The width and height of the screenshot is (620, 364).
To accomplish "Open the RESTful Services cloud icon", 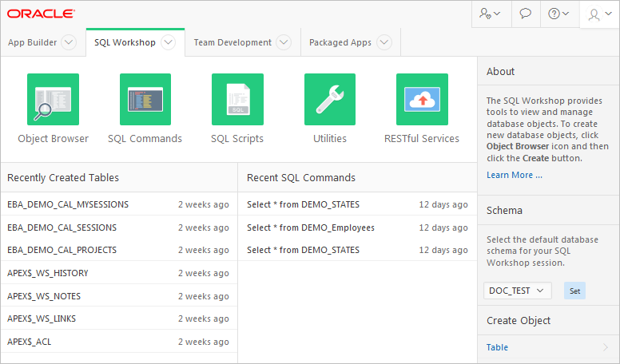I will (x=422, y=100).
